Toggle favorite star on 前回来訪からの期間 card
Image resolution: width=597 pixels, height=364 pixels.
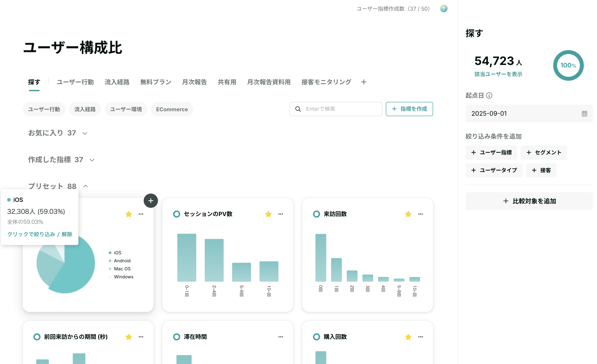click(129, 337)
